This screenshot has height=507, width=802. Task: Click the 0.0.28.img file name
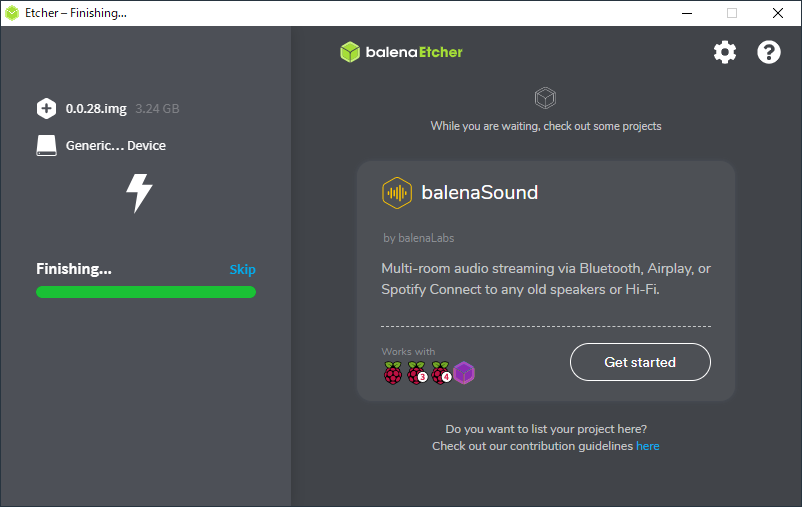coord(96,108)
